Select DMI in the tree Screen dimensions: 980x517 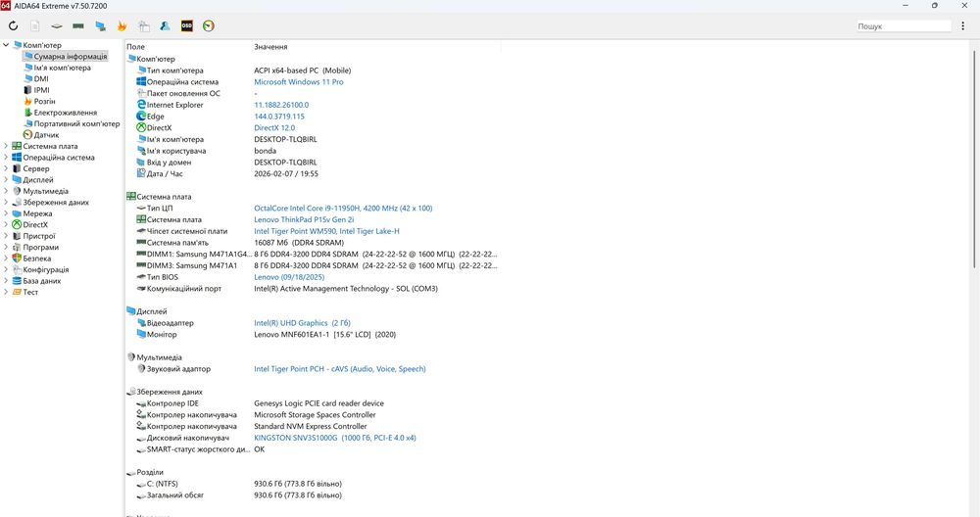[x=41, y=78]
